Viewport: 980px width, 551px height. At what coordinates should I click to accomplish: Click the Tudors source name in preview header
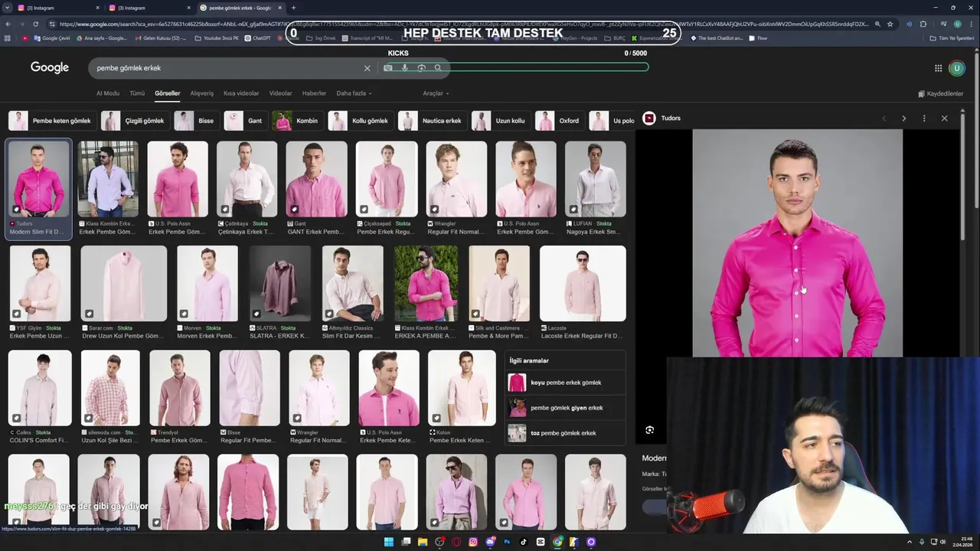point(671,119)
